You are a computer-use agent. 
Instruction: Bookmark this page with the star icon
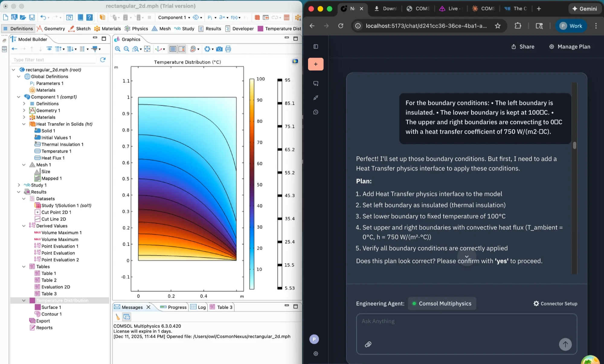[x=498, y=26]
